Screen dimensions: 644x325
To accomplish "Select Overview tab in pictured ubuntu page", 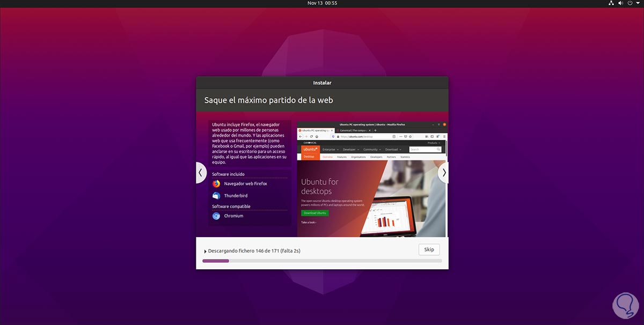I will pyautogui.click(x=327, y=157).
